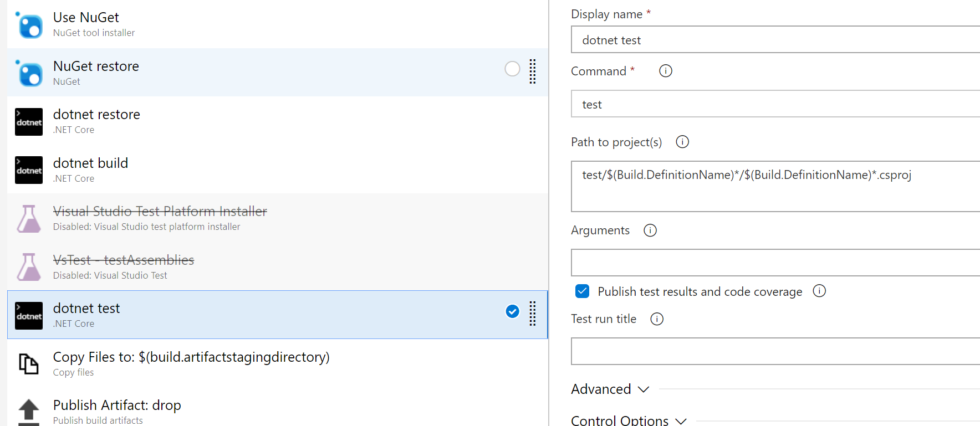
Task: Click the Copy Files task icon
Action: 29,364
